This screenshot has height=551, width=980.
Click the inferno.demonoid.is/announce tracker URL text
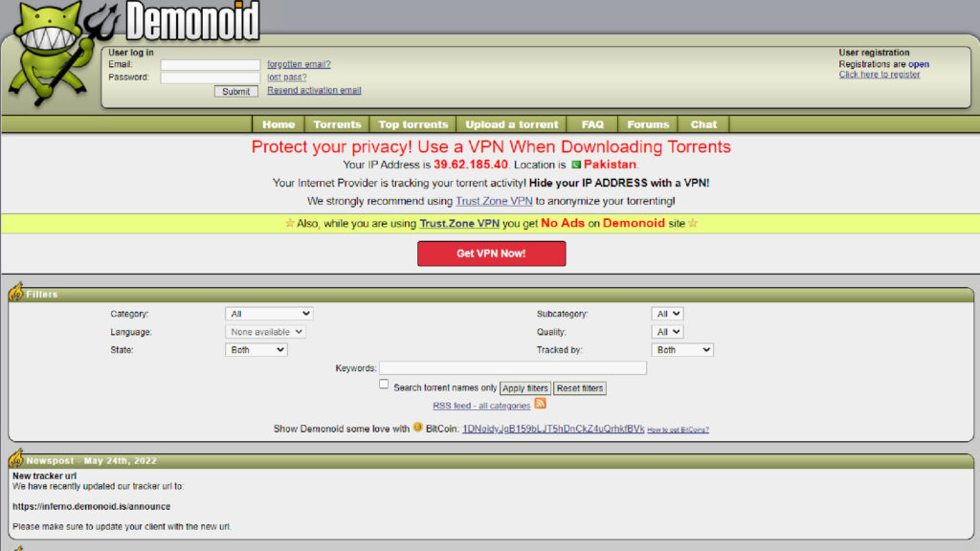pyautogui.click(x=91, y=507)
